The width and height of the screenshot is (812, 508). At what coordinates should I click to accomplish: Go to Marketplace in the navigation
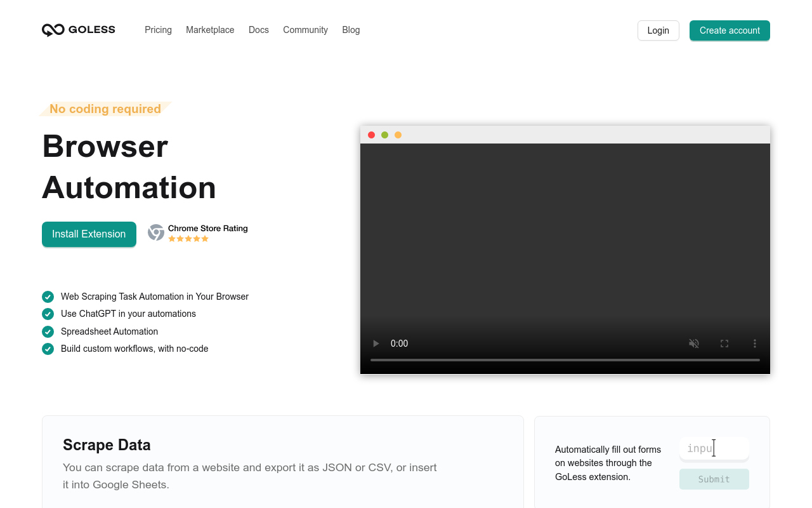tap(210, 30)
